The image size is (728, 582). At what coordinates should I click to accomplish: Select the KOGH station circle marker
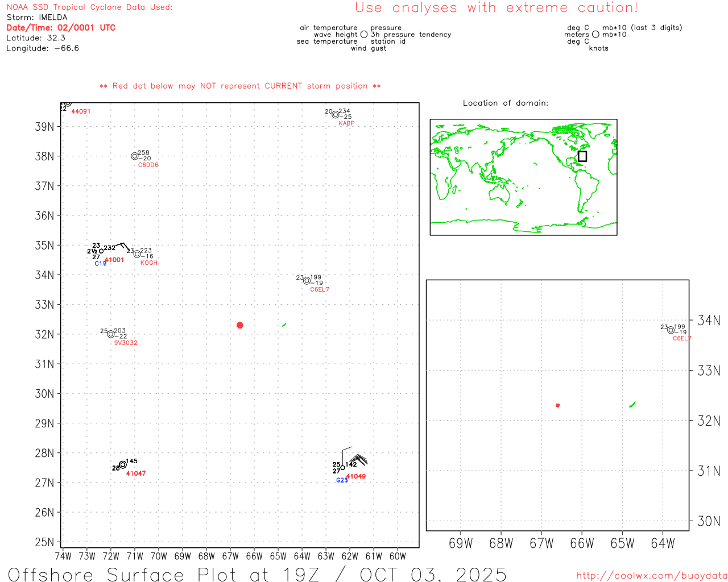(x=137, y=254)
